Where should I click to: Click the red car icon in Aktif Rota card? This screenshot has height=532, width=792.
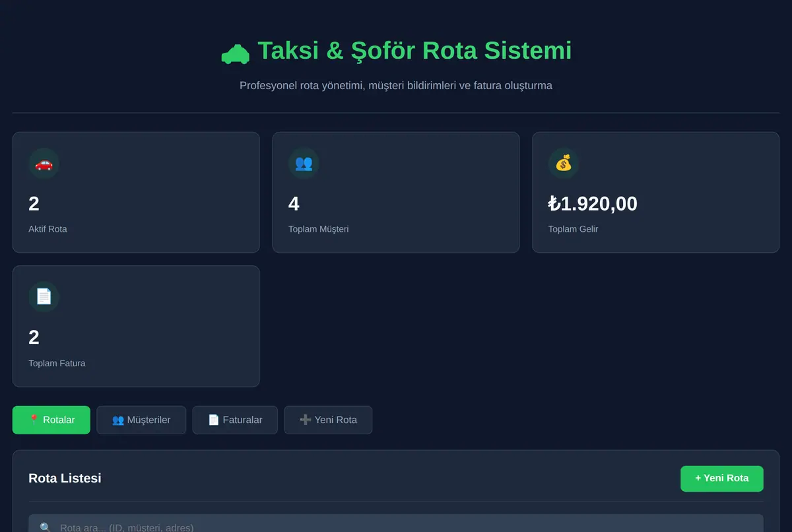tap(44, 163)
